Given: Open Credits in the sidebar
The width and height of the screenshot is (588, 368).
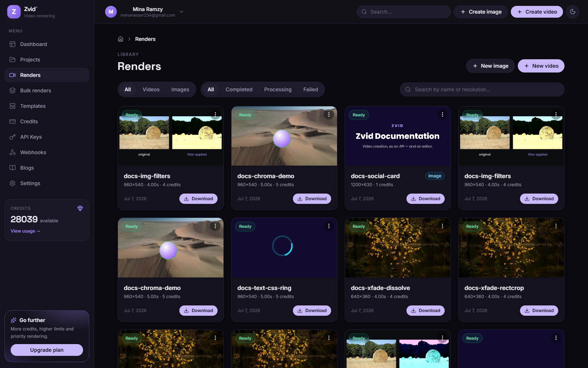Looking at the screenshot, I should click(47, 121).
